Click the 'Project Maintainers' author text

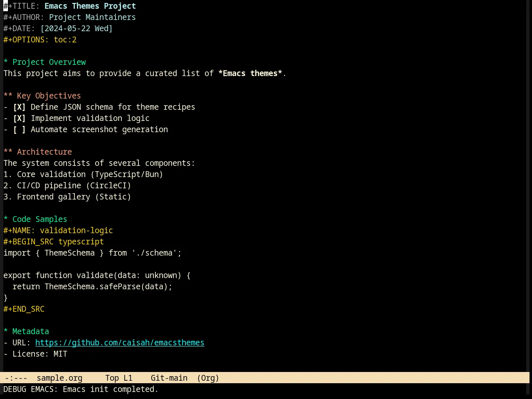click(x=92, y=17)
